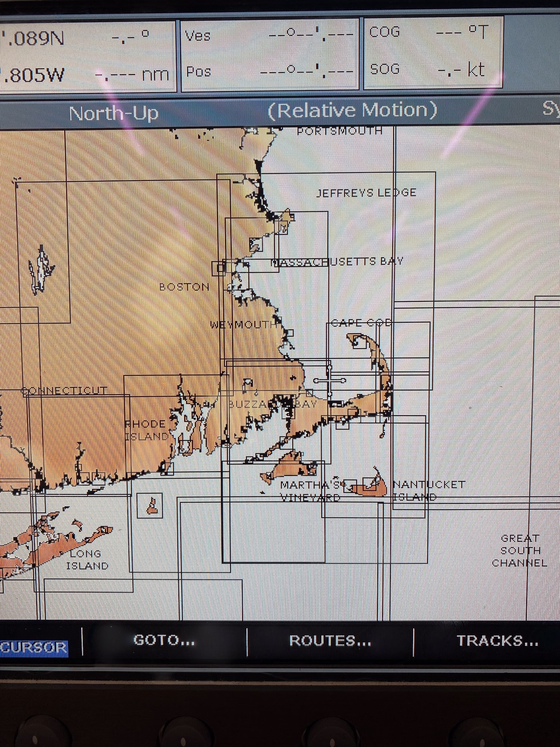Image resolution: width=560 pixels, height=747 pixels.
Task: Select the CAPE COD label
Action: coord(361,323)
